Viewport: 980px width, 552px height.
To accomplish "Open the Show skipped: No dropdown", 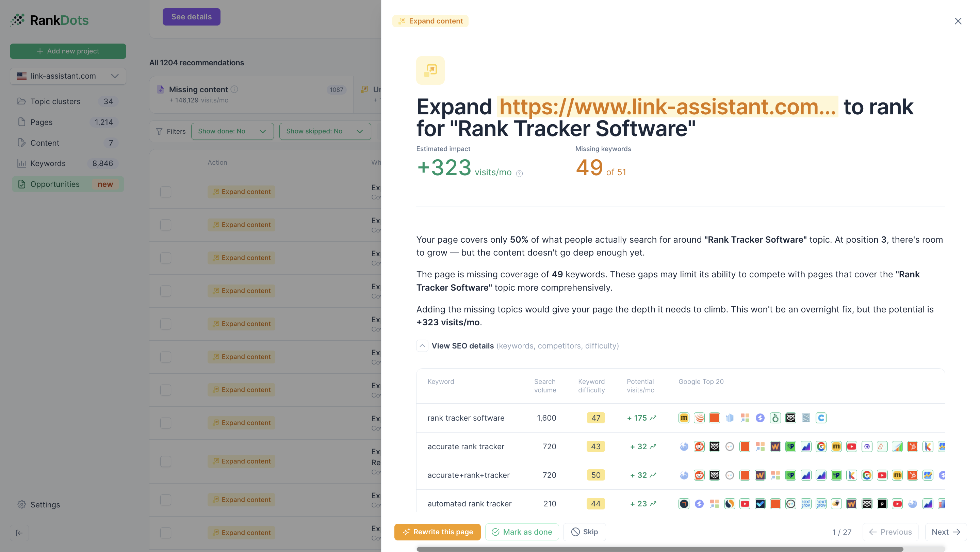I will coord(325,131).
